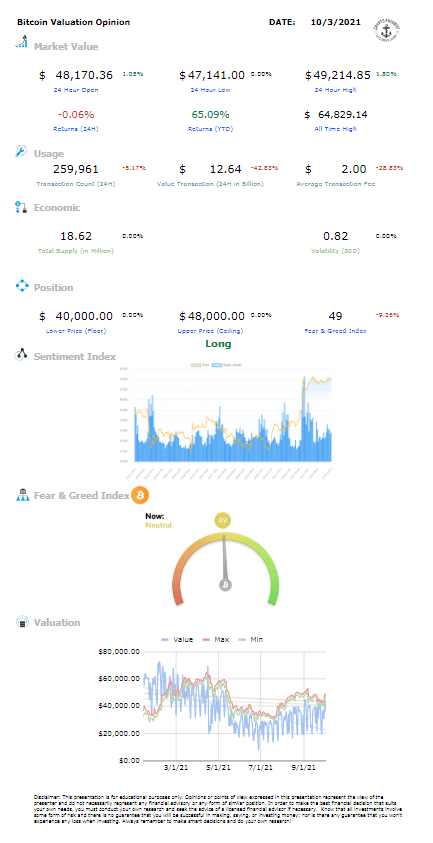This screenshot has height=843, width=433.
Task: Click the orange Bitcoin logo icon
Action: [140, 495]
